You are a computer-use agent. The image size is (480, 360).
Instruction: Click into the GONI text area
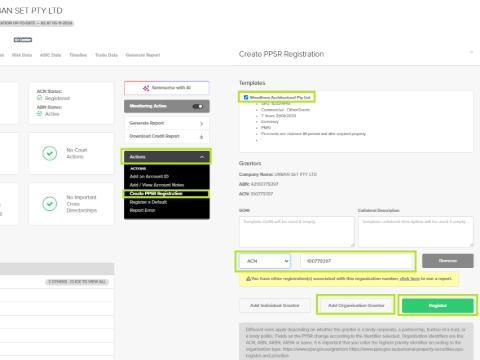click(297, 232)
